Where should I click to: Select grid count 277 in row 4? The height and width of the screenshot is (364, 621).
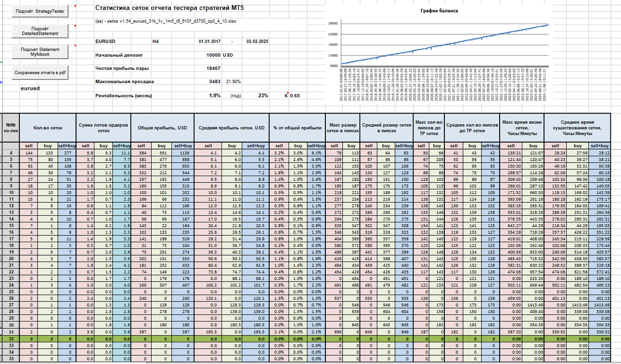pos(66,152)
